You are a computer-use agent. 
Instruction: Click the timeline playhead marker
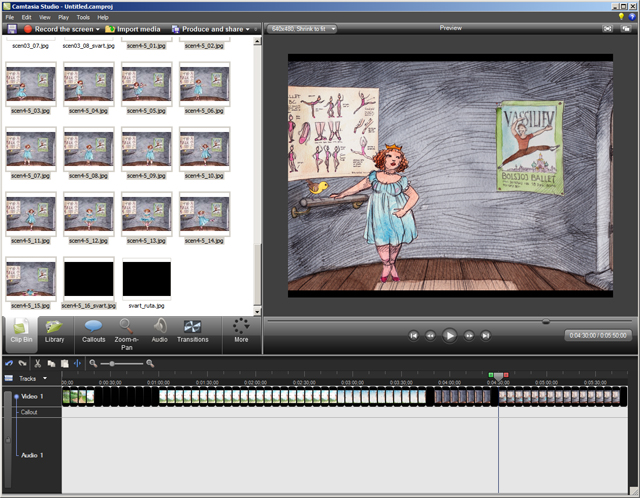coord(498,377)
